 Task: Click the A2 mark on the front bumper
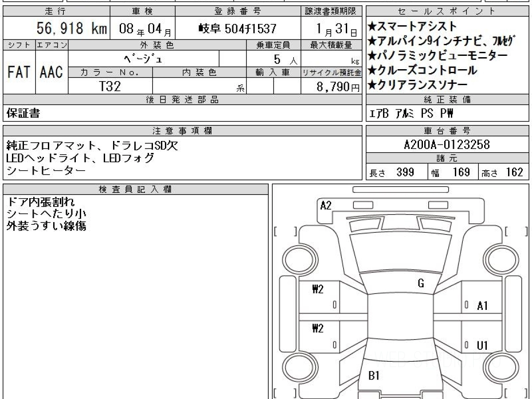point(326,205)
